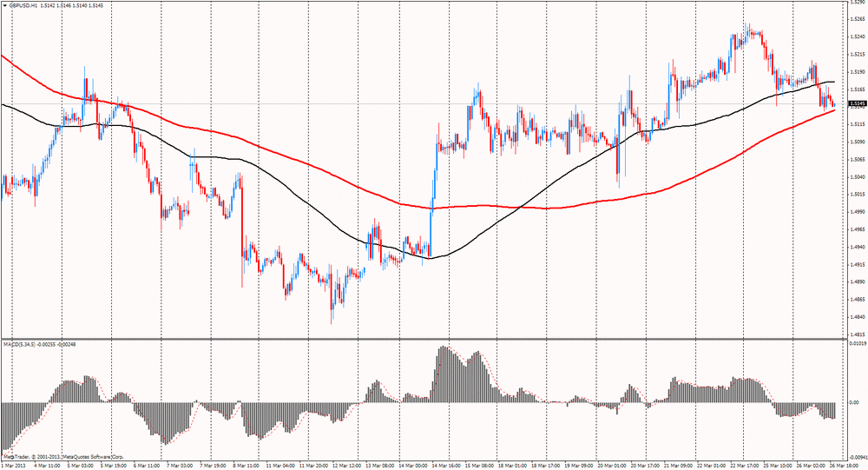Select the 7 Mar 19:00 time label

point(214,467)
